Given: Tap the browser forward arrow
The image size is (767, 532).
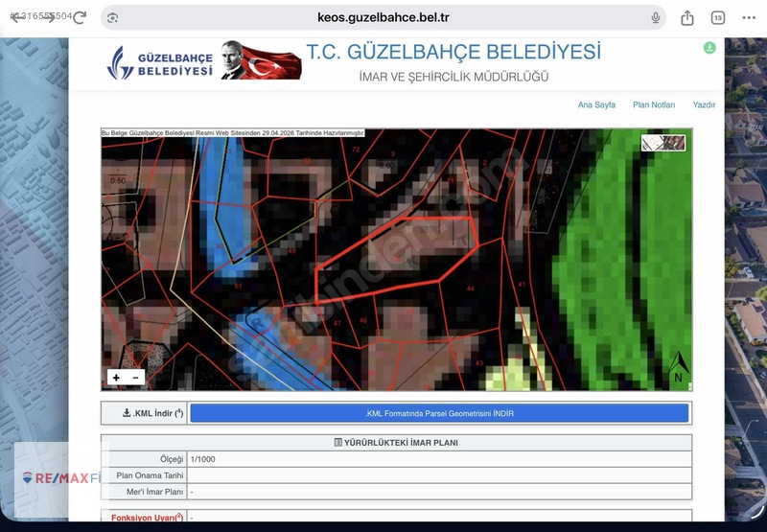Looking at the screenshot, I should pos(49,17).
